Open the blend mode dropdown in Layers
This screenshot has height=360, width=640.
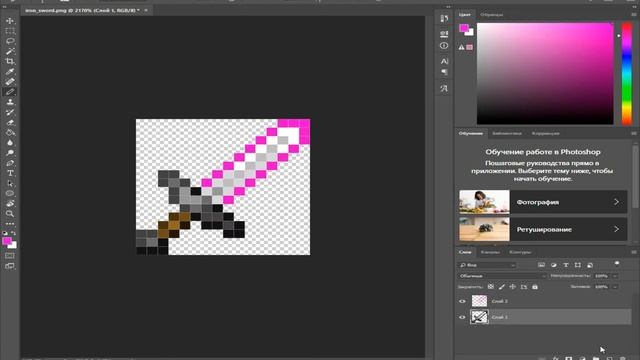pyautogui.click(x=502, y=276)
